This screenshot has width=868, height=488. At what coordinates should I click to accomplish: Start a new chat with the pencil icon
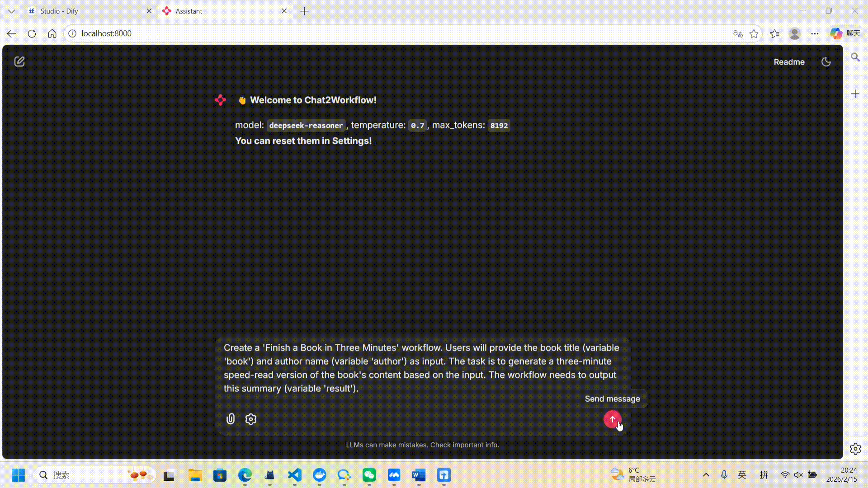[19, 61]
